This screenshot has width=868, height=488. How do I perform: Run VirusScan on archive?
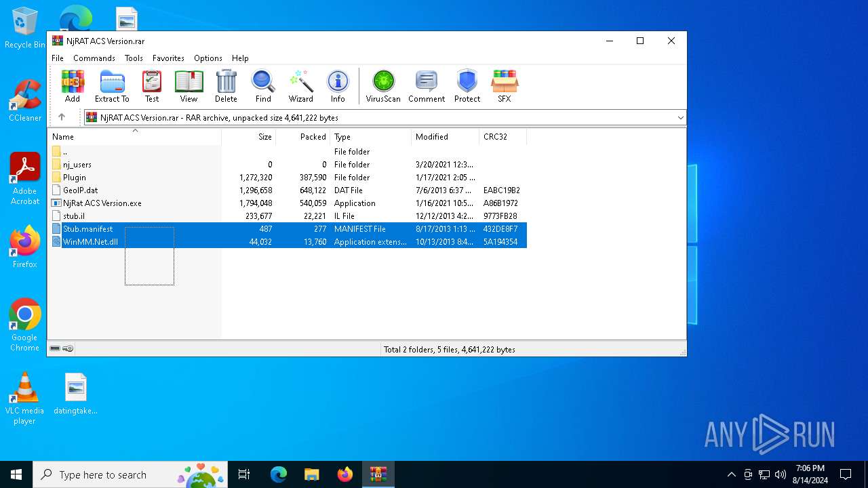pos(383,86)
